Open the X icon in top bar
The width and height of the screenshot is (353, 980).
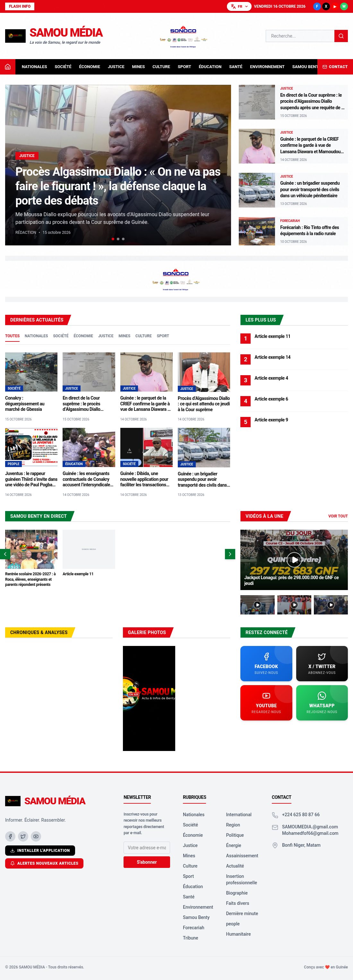pyautogui.click(x=326, y=6)
